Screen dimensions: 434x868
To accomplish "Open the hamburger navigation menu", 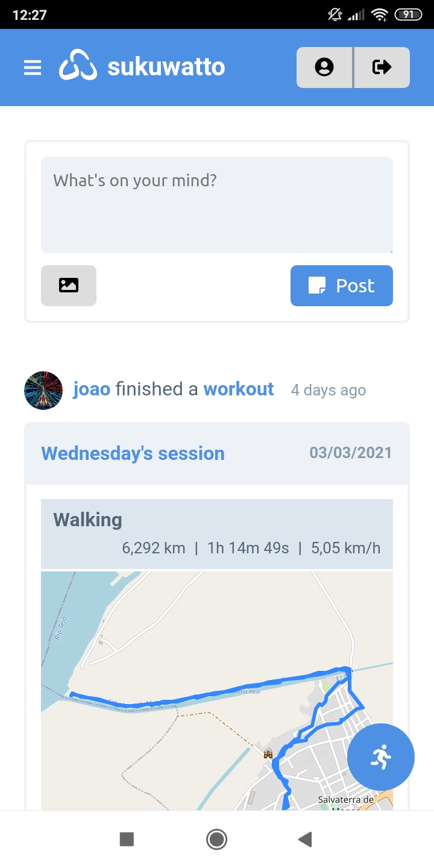I will [x=33, y=68].
